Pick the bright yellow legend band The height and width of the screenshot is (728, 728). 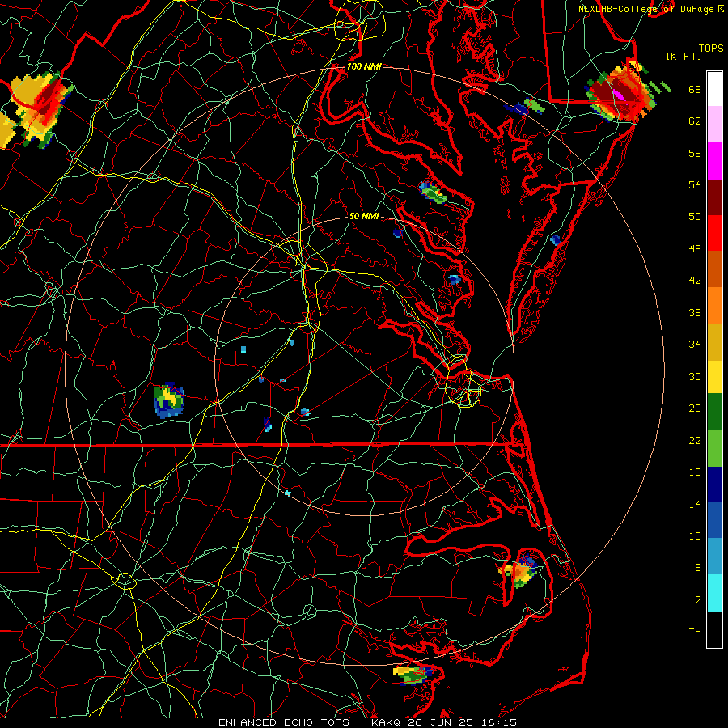click(x=714, y=377)
